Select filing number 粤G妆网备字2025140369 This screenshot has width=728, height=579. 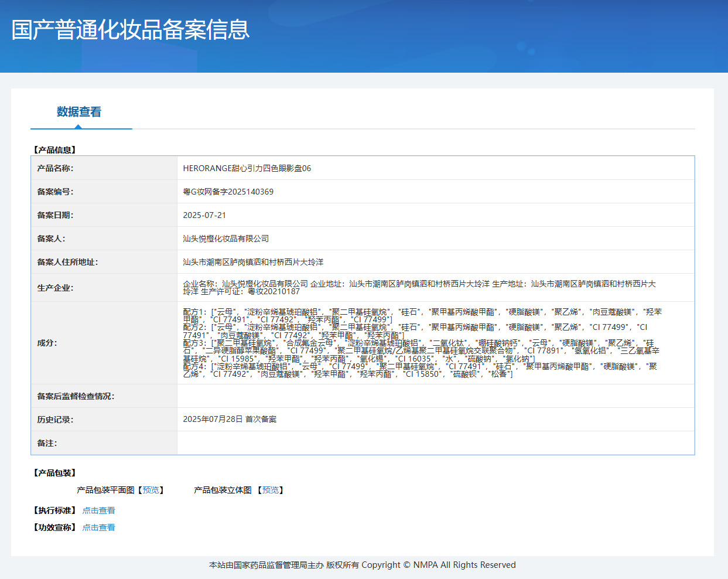pyautogui.click(x=228, y=192)
